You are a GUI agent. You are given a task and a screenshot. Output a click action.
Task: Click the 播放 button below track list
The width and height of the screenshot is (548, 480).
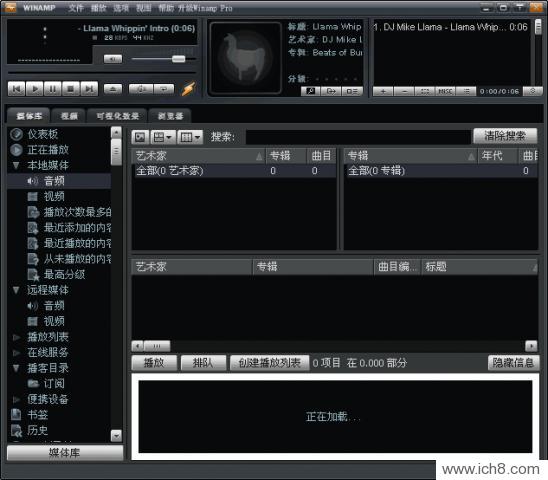click(154, 363)
